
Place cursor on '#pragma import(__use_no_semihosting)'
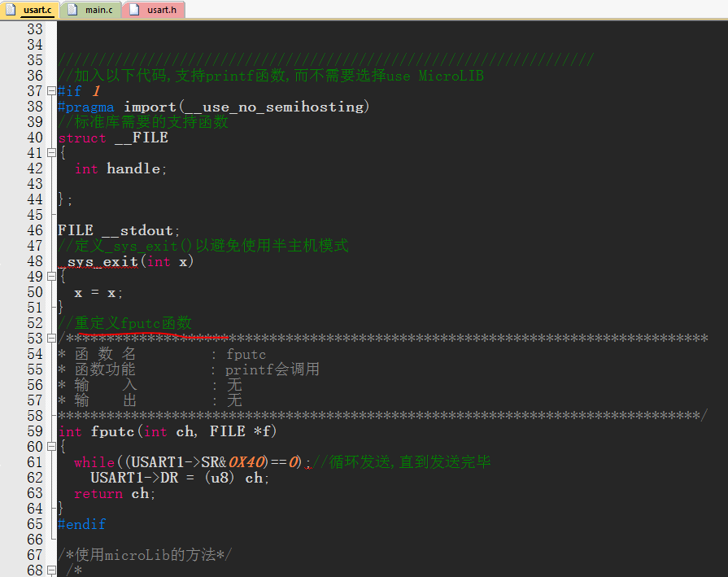pos(214,107)
